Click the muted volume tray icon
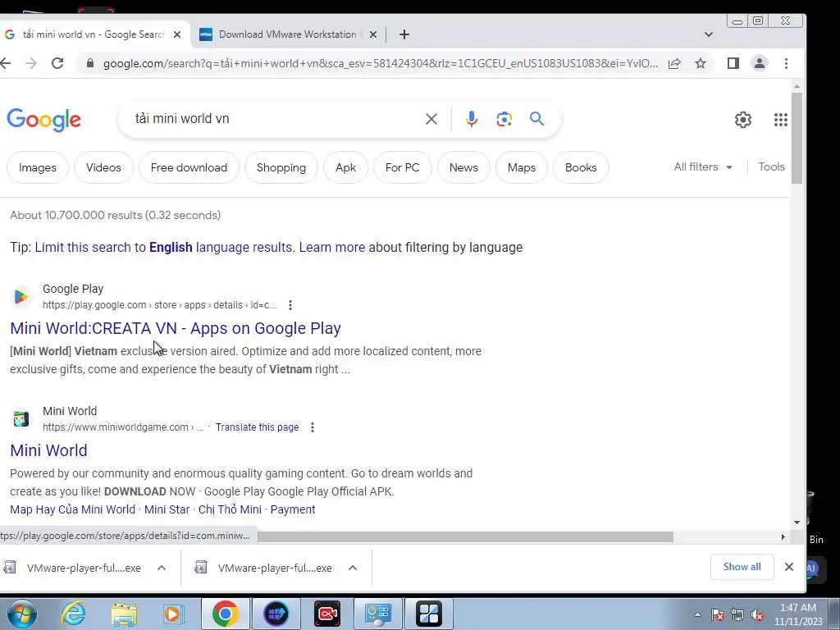The width and height of the screenshot is (840, 630). coord(757,615)
